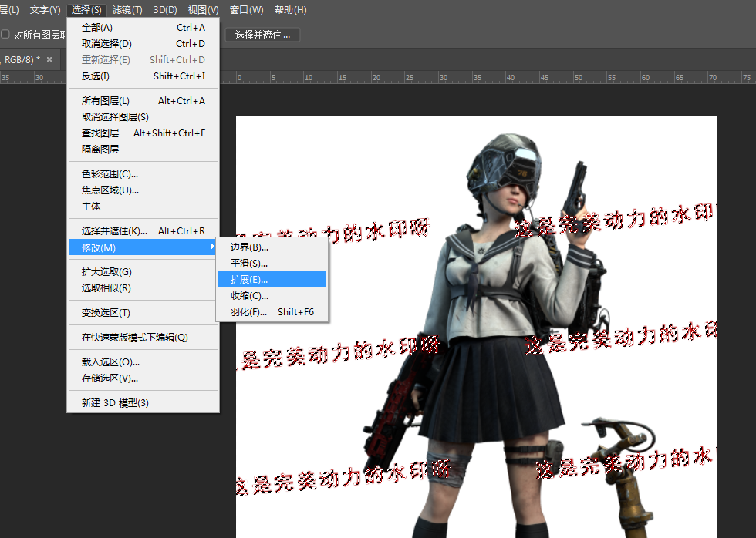The image size is (756, 538).
Task: Close the RGB/8 document tab
Action: (49, 59)
